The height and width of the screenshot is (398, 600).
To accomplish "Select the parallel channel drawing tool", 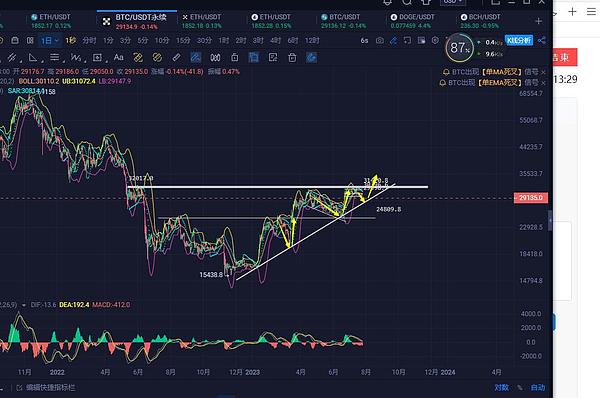I will pyautogui.click(x=12, y=58).
